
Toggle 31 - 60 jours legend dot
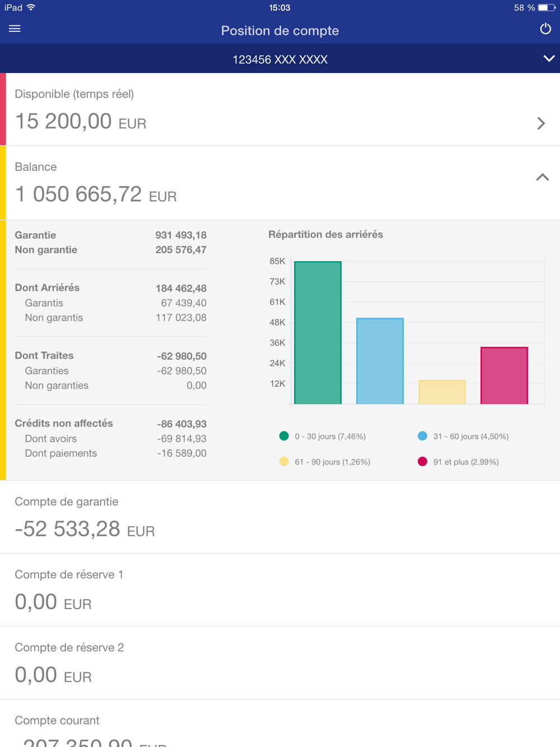click(x=422, y=436)
